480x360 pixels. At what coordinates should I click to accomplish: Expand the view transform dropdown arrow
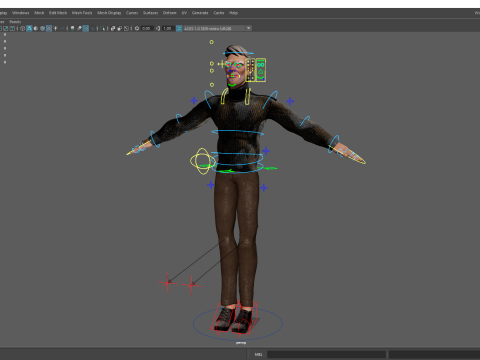(x=249, y=28)
